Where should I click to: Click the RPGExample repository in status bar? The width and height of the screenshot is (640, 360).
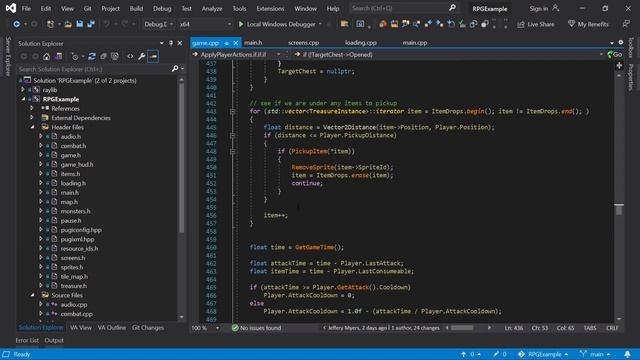(x=542, y=354)
